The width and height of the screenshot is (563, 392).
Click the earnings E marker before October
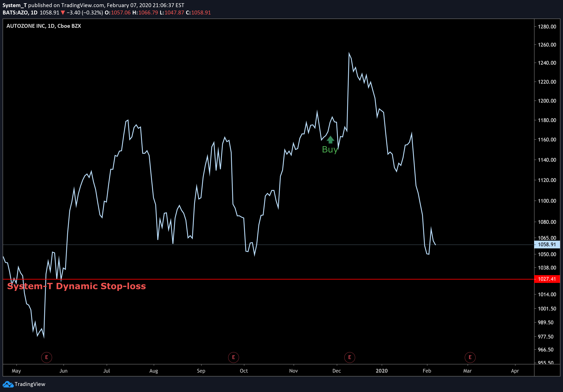233,357
